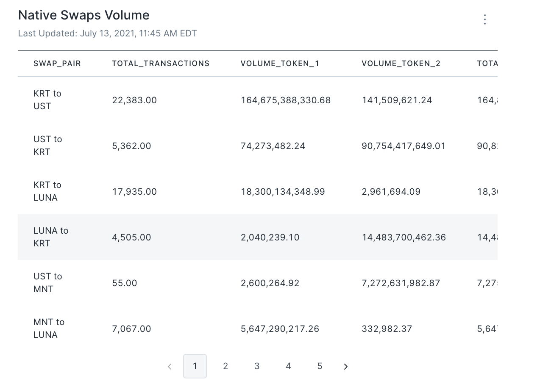This screenshot has height=392, width=540.
Task: Click the previous page arrow
Action: click(x=170, y=367)
